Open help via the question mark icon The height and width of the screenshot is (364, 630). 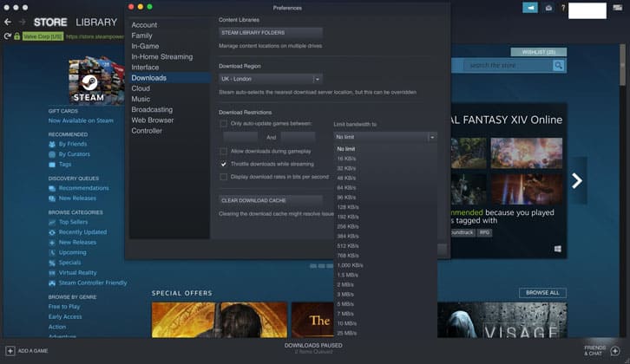(x=563, y=8)
